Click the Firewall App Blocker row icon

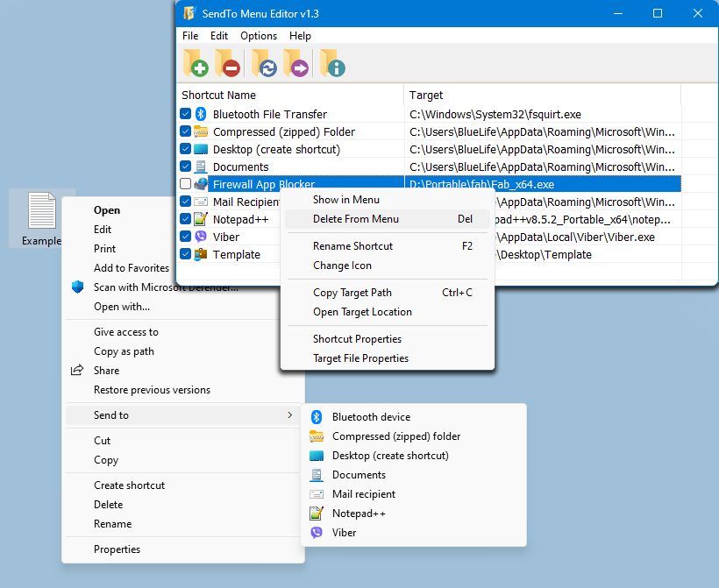click(201, 184)
